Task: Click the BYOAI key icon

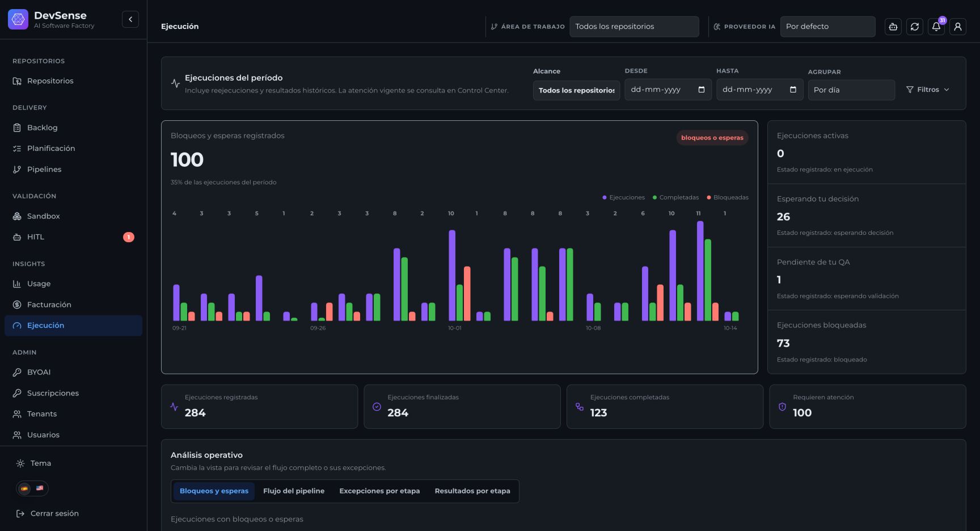Action: click(17, 372)
